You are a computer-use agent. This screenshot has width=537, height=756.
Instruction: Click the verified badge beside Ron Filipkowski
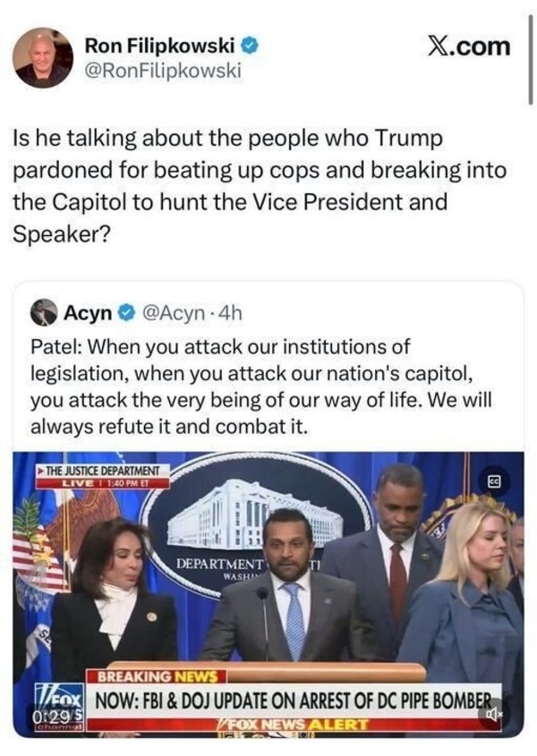pos(253,45)
